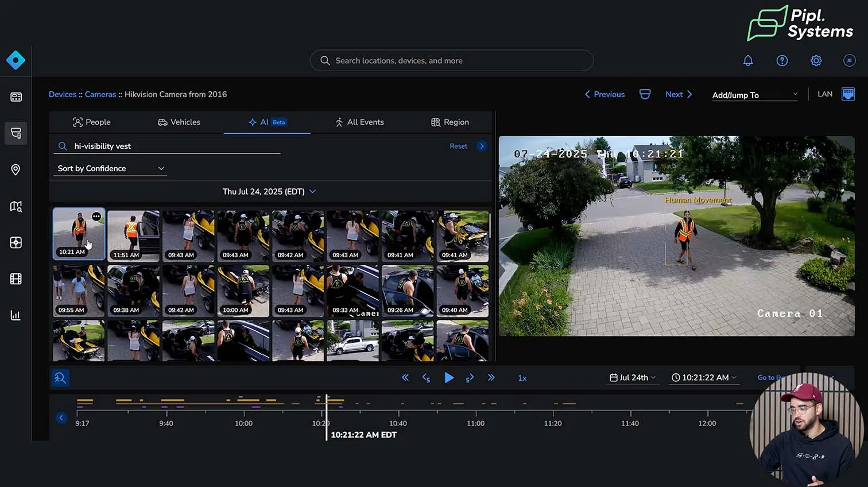Screen dimensions: 868x487
Task: Click the timeline at the 11:00 marker
Action: click(476, 412)
